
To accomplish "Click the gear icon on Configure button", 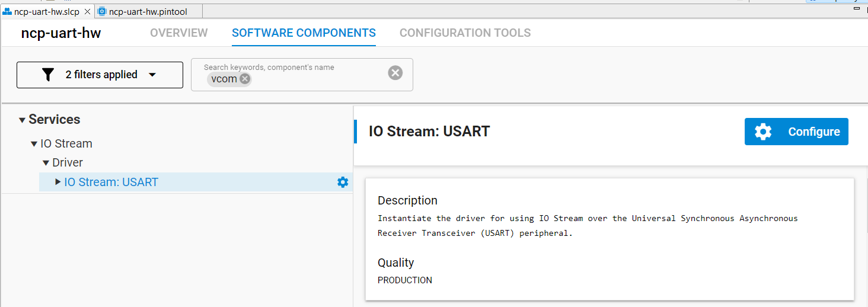I will coord(763,132).
